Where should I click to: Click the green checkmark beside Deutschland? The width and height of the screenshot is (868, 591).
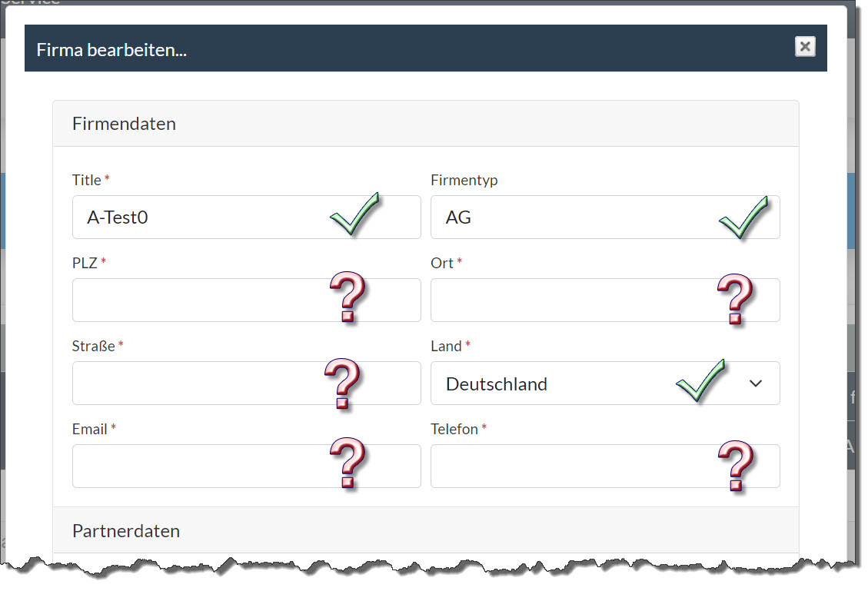[700, 380]
